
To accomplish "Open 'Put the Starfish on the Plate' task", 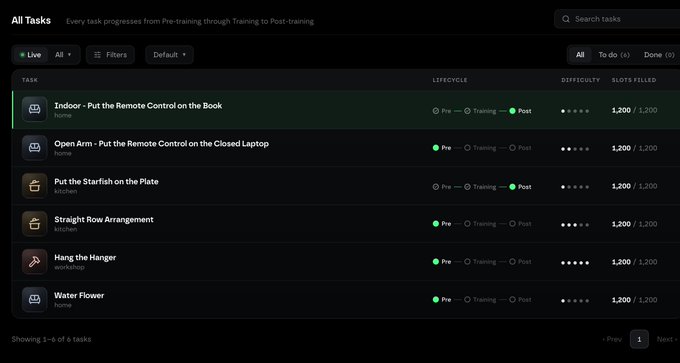I will tap(106, 181).
